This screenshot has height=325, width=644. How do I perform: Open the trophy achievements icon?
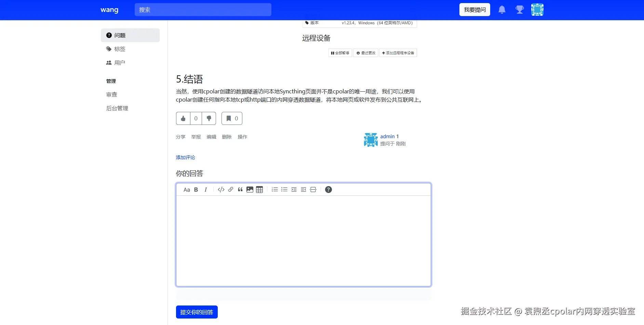point(520,10)
